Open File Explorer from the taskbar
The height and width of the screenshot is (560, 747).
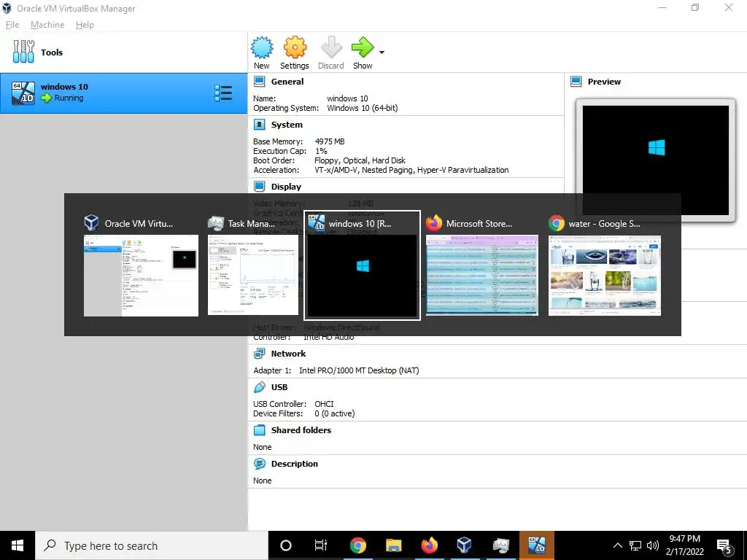tap(393, 545)
